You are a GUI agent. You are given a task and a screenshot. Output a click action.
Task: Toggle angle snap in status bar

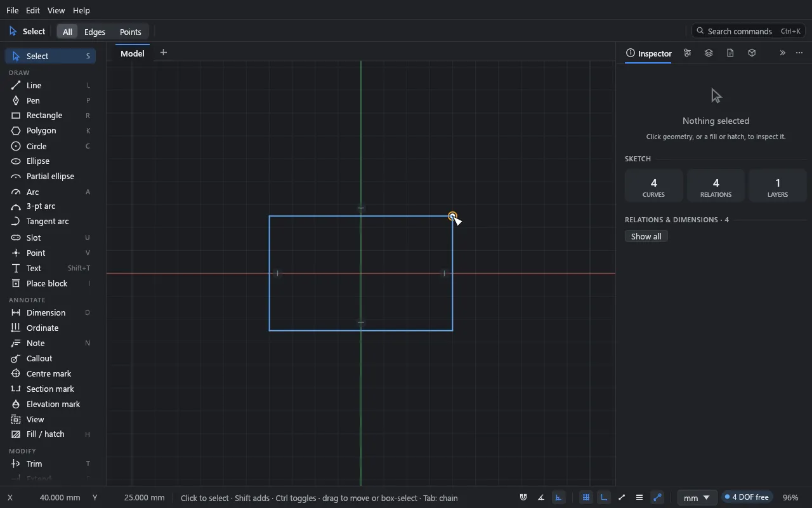(541, 498)
